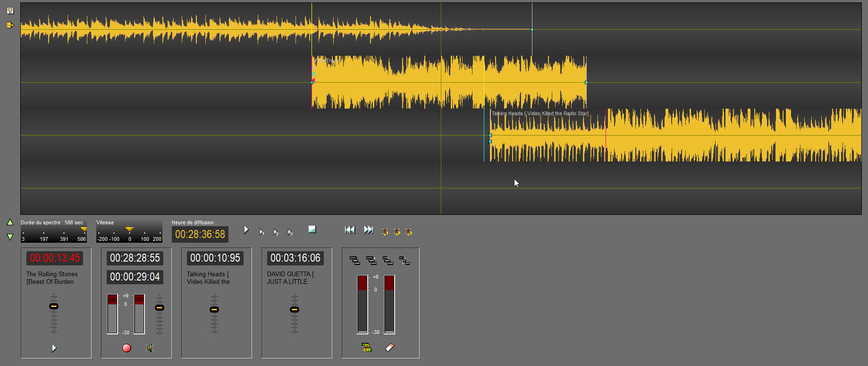Click the yellow cue point 1 icon
The image size is (868, 366).
point(385,231)
